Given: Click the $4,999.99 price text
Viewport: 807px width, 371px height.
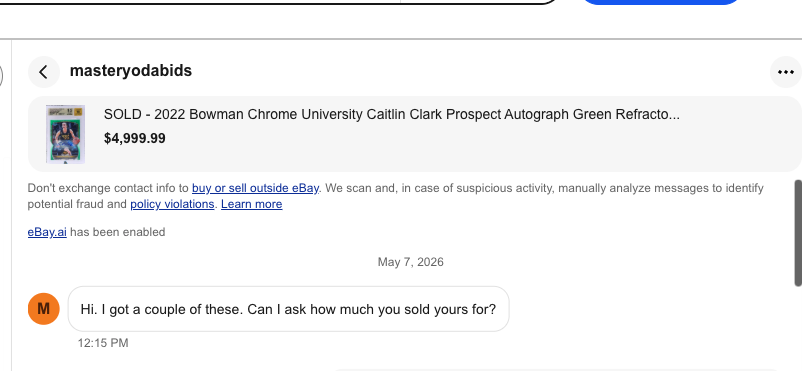Looking at the screenshot, I should coord(135,138).
